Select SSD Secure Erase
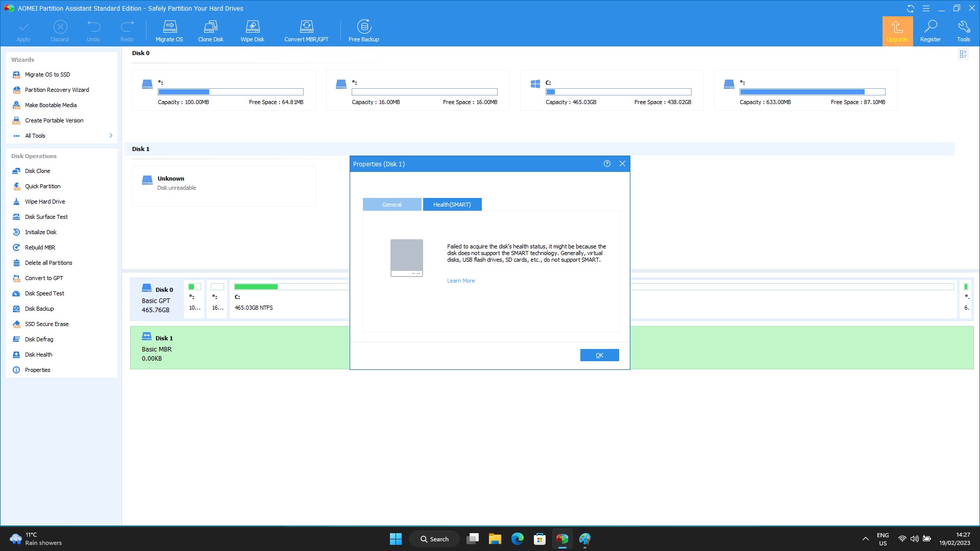980x551 pixels. click(x=46, y=324)
